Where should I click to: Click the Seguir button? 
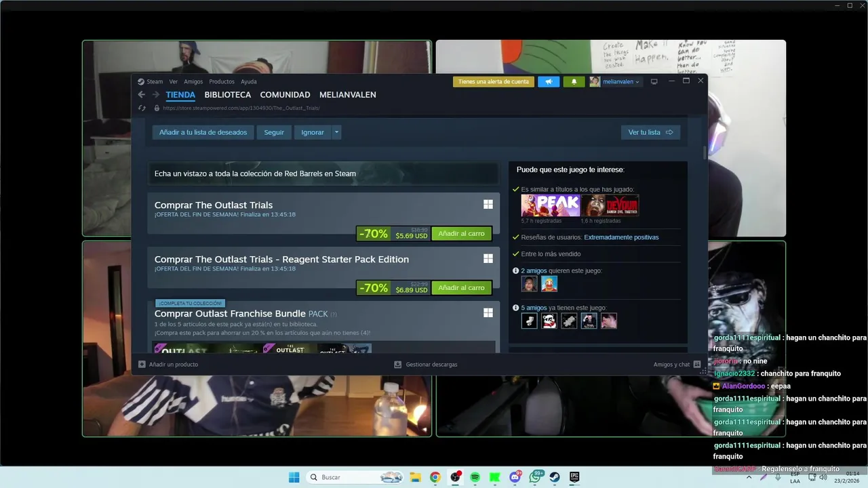coord(274,132)
